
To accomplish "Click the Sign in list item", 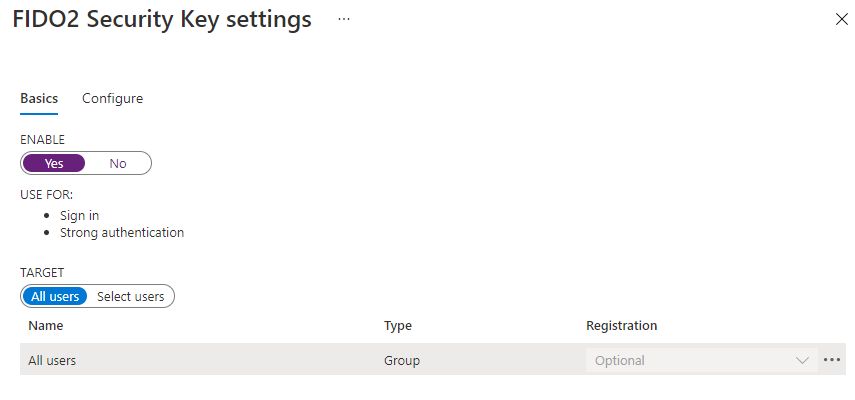I will pyautogui.click(x=79, y=215).
